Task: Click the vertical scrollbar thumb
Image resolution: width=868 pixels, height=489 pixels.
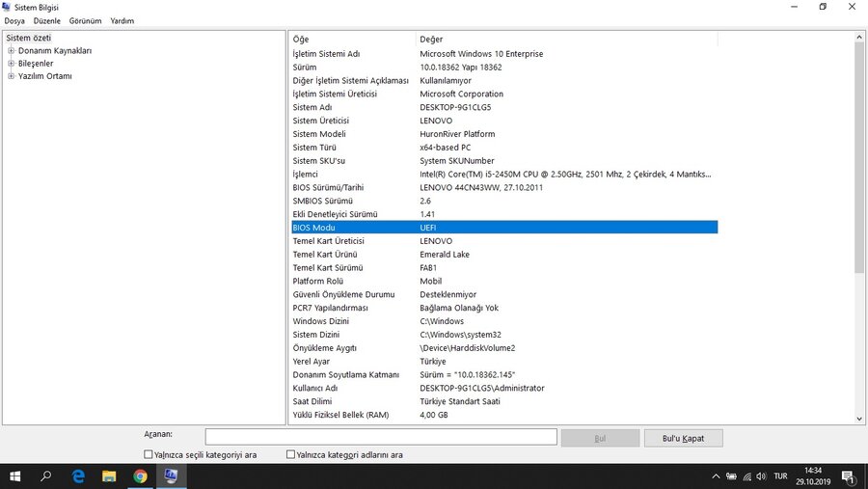Action: click(x=859, y=156)
